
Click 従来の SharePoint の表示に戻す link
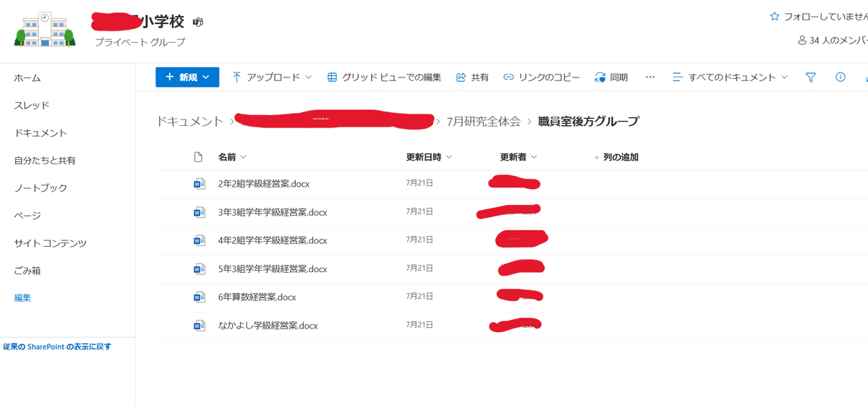point(57,347)
